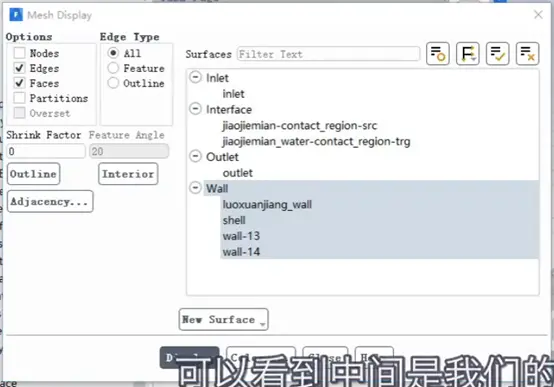
Task: Select the Outline edge type radio
Action: pos(113,83)
